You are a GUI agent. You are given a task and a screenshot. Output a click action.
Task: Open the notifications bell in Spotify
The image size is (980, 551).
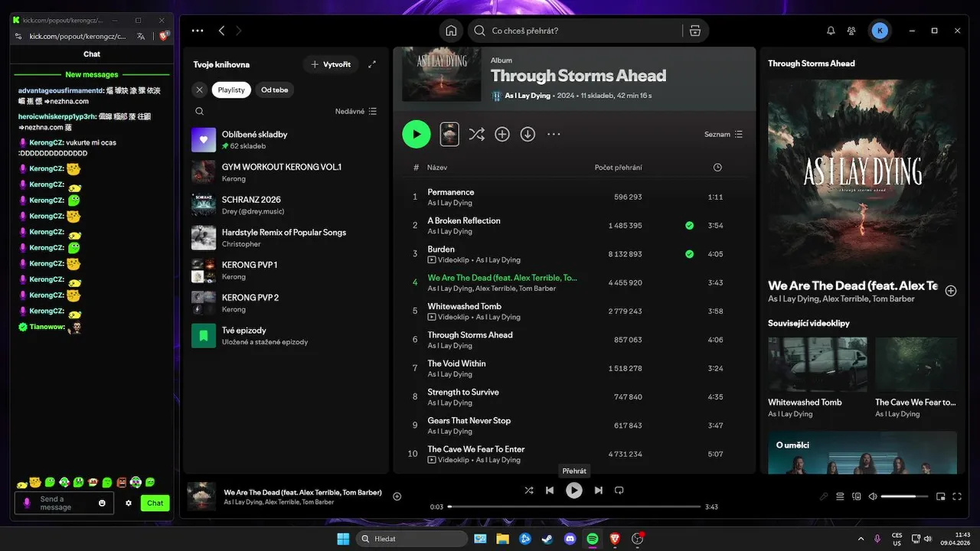pos(831,31)
